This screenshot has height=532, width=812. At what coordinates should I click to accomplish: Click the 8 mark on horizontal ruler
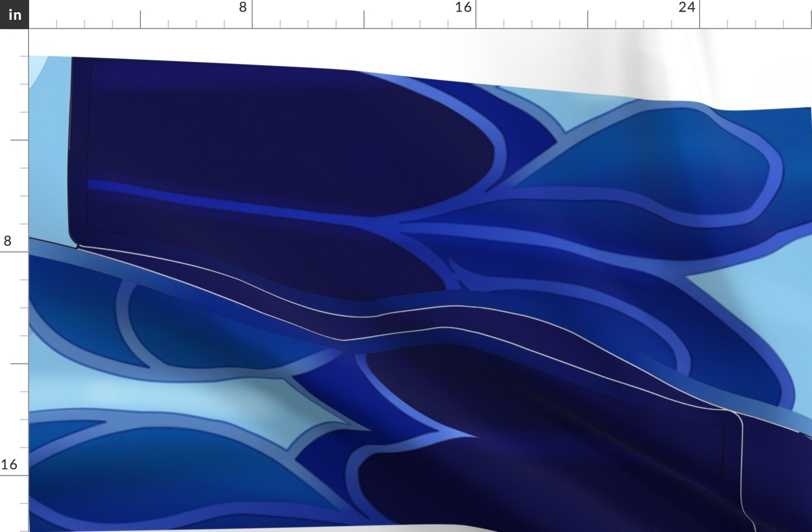(x=243, y=8)
